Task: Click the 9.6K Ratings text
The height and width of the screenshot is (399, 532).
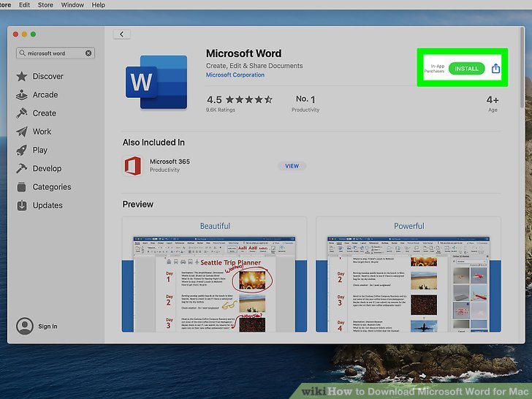Action: 221,110
